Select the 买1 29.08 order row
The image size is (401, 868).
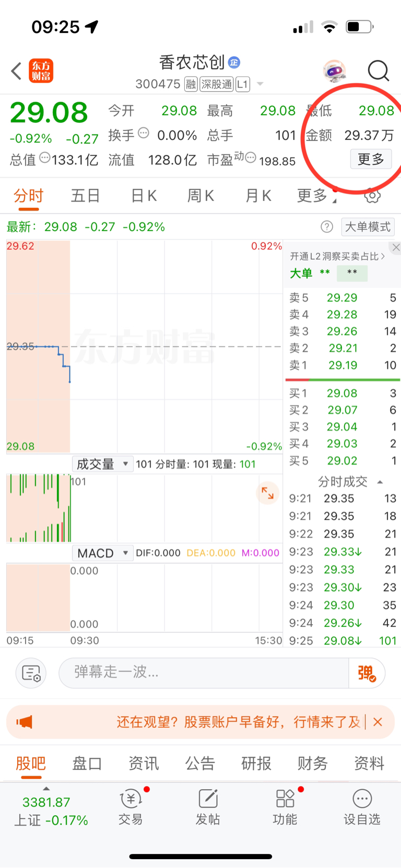343,393
